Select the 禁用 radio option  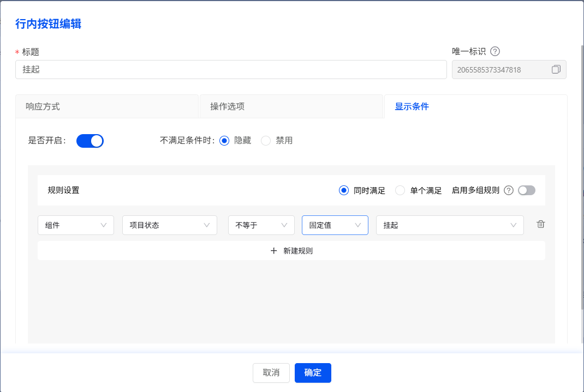(266, 141)
